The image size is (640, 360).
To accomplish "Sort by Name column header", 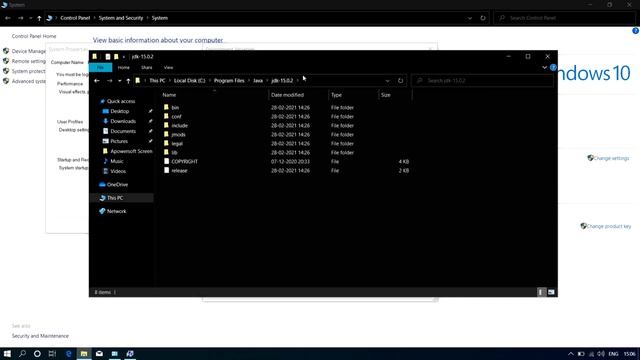I will click(x=169, y=95).
